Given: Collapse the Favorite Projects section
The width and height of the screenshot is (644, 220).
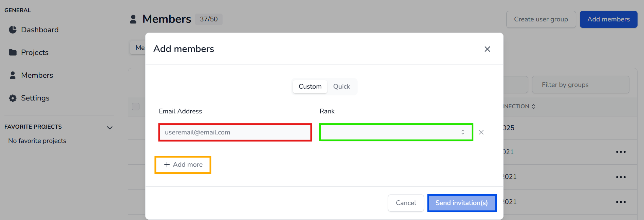Looking at the screenshot, I should click(x=110, y=128).
